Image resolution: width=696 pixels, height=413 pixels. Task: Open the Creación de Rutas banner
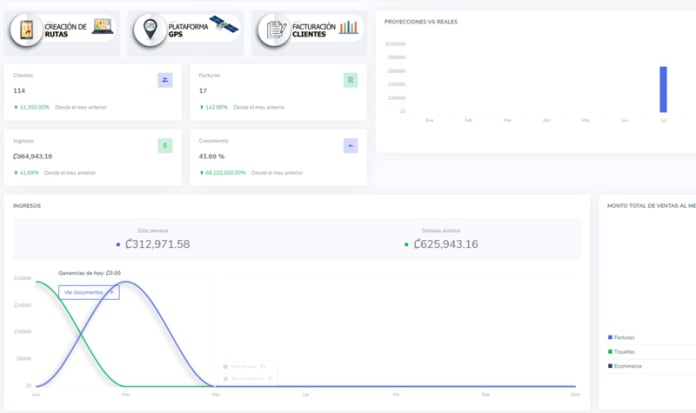point(62,32)
